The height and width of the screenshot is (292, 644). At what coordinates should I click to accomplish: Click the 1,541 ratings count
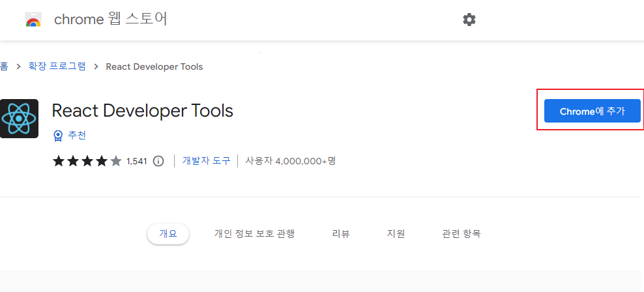[x=137, y=161]
